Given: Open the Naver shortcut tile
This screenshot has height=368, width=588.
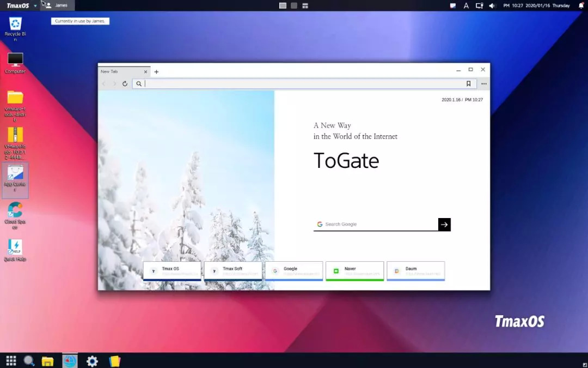Looking at the screenshot, I should tap(354, 270).
